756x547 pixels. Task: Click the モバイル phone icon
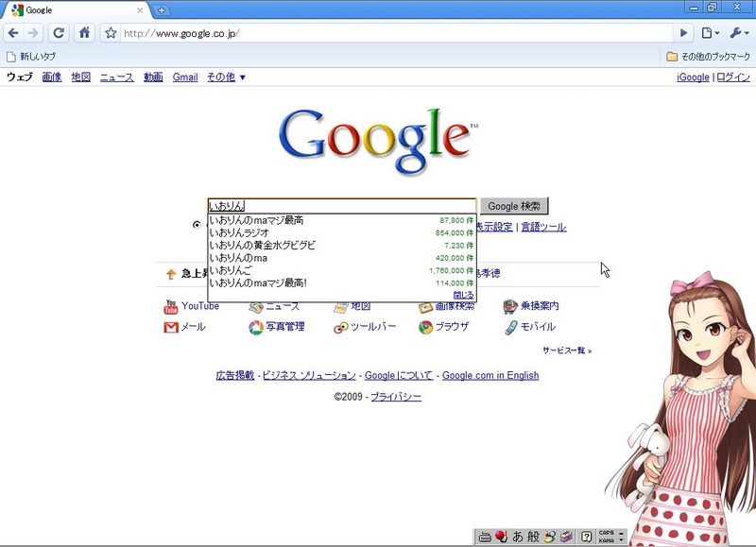[x=510, y=328]
